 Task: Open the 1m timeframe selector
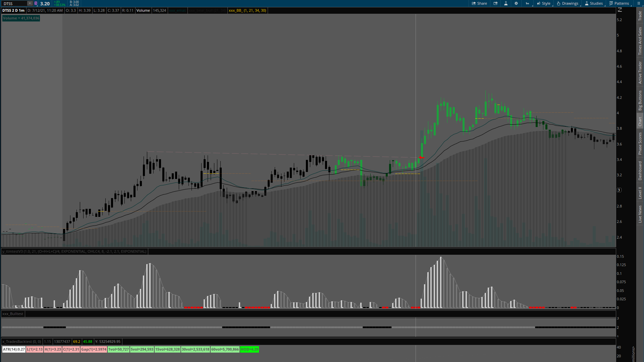(528, 3)
